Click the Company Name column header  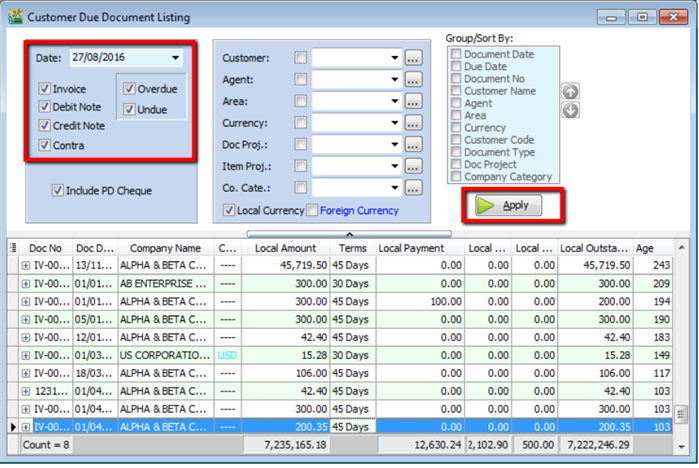pos(165,248)
